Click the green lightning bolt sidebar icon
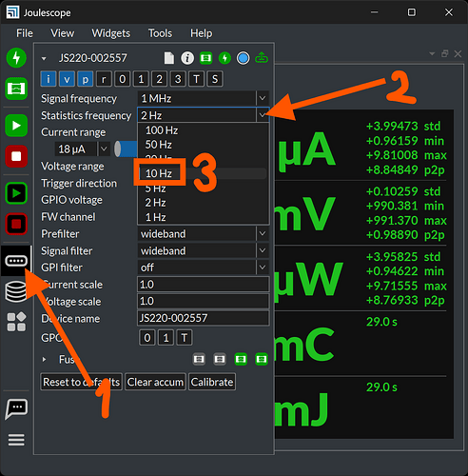Screen dimensions: 468x476 16,58
